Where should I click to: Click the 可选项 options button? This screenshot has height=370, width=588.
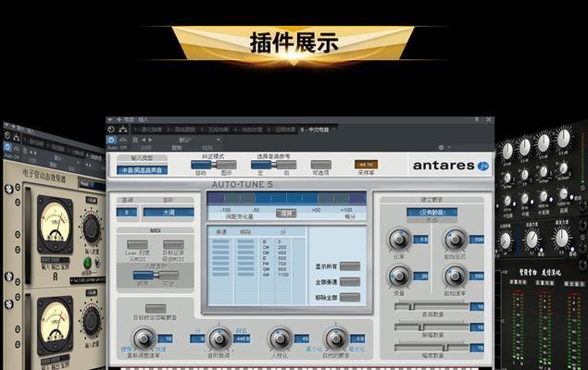[321, 165]
